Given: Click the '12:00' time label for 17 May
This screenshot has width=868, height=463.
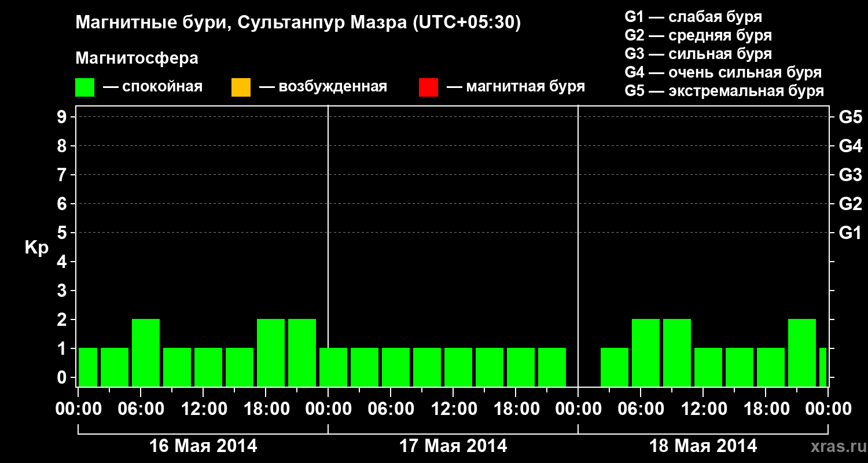Looking at the screenshot, I should [x=453, y=409].
